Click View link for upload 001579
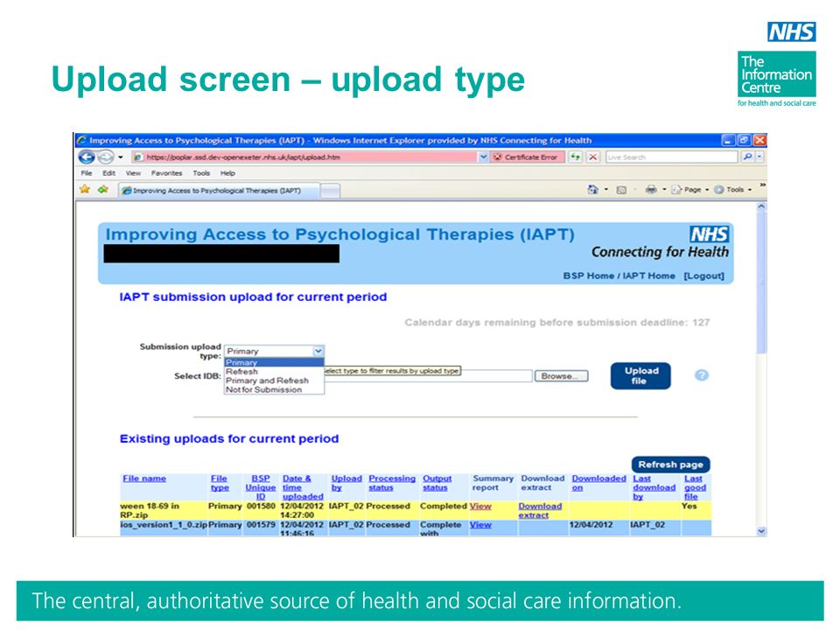 pyautogui.click(x=480, y=524)
